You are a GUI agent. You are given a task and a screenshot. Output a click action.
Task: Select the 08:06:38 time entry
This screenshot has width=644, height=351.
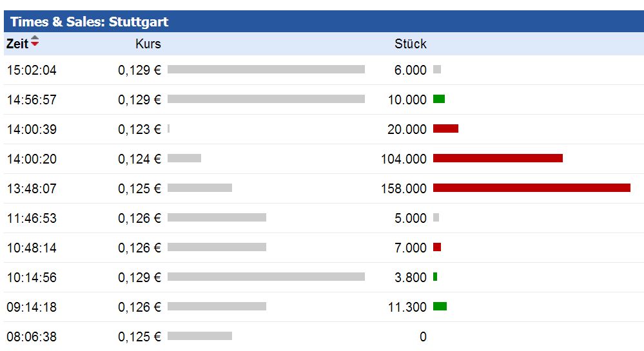click(32, 337)
